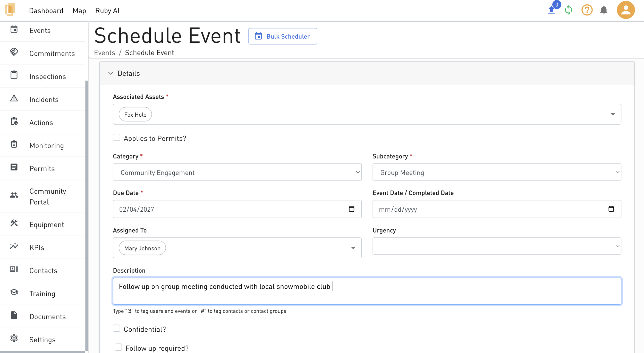This screenshot has height=353, width=644.
Task: Click into the Description text field
Action: click(367, 291)
